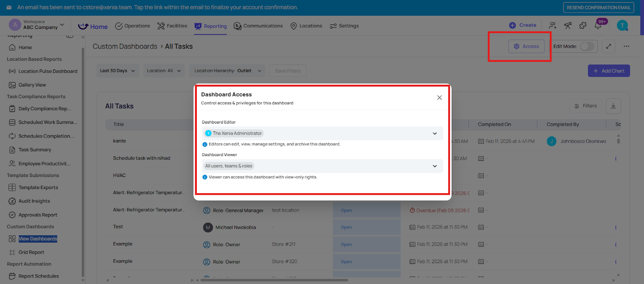Click the notifications bell icon
This screenshot has height=284, width=644.
[x=598, y=26]
